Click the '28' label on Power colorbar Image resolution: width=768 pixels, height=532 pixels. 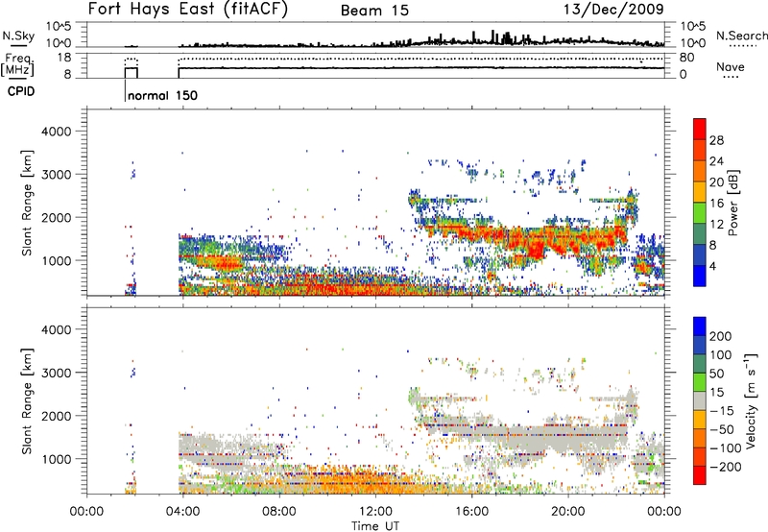(x=716, y=140)
